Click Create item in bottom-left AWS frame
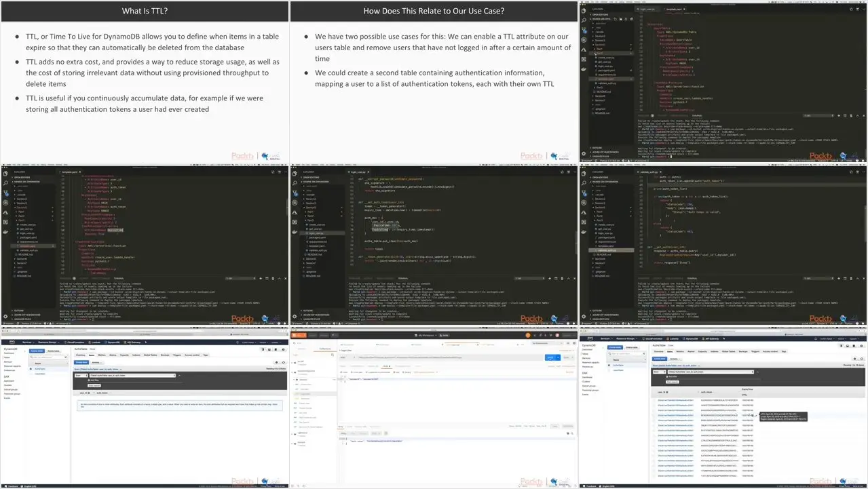Viewport: 868px width, 489px height. [x=81, y=362]
